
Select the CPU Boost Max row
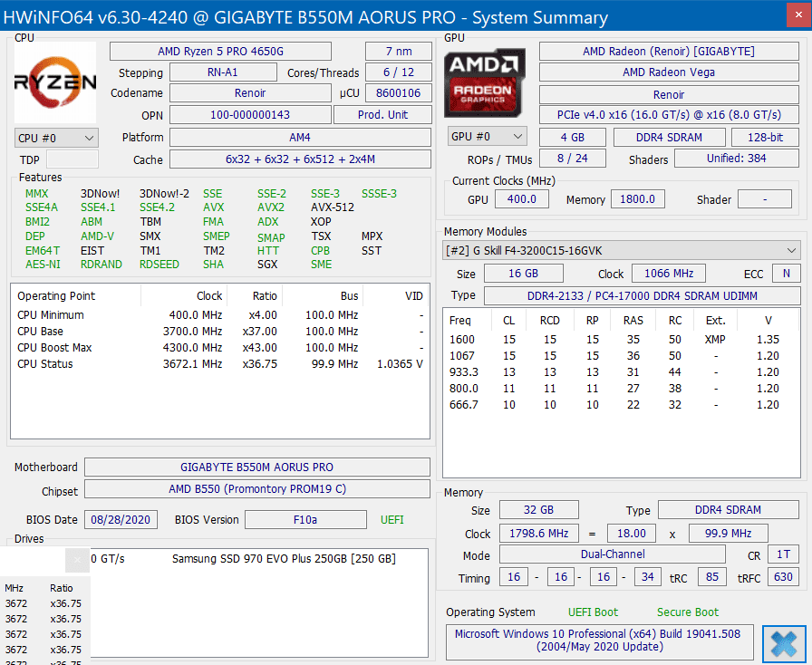[220, 348]
